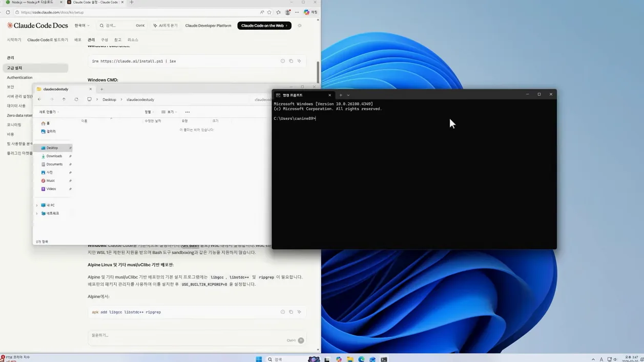Image resolution: width=644 pixels, height=362 pixels.
Task: Open a new browser tab
Action: pyautogui.click(x=131, y=3)
